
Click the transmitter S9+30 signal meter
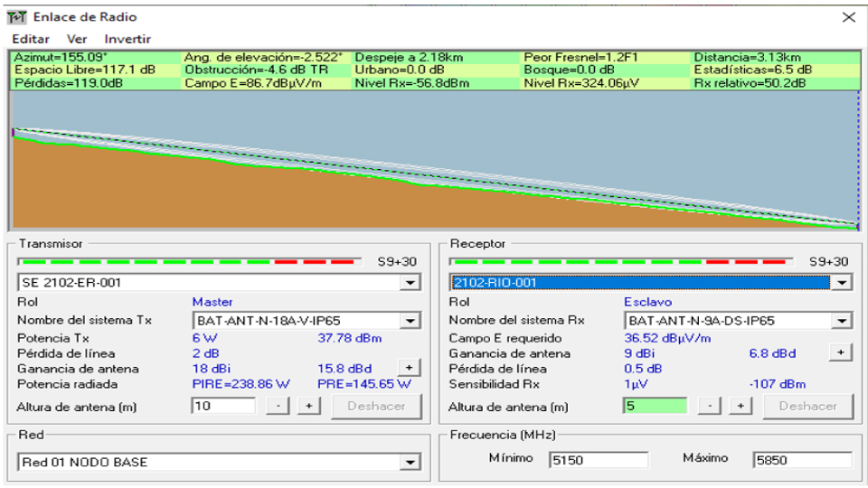[x=189, y=262]
